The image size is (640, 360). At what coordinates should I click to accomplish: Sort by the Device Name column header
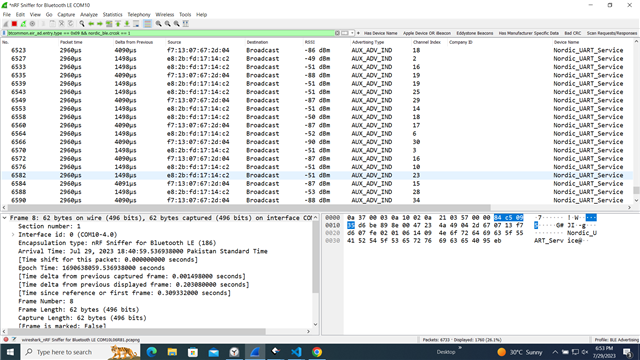(592, 42)
